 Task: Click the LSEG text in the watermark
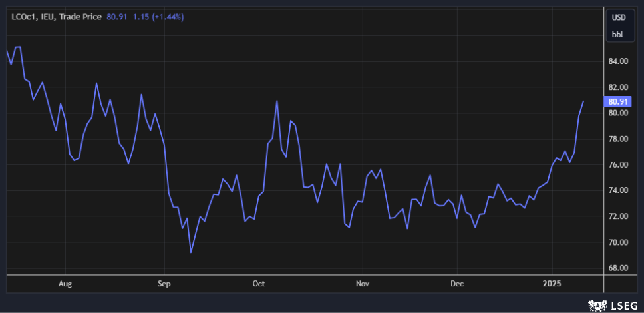624,306
